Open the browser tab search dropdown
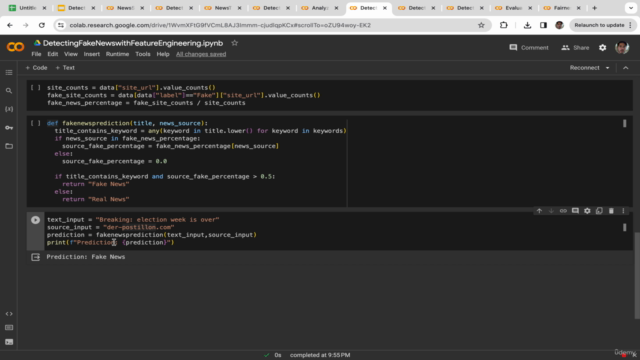Image resolution: width=640 pixels, height=360 pixels. (631, 8)
